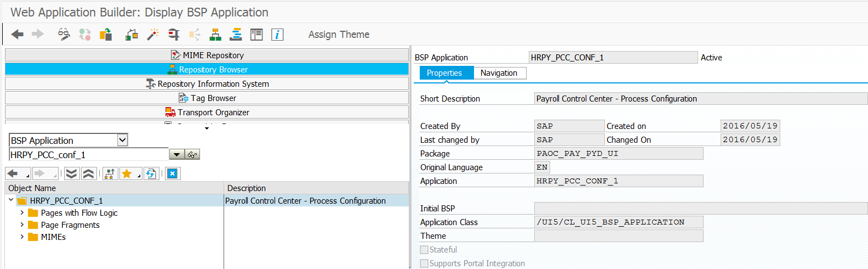
Task: Click the Check syntax scales icon
Action: (132, 35)
